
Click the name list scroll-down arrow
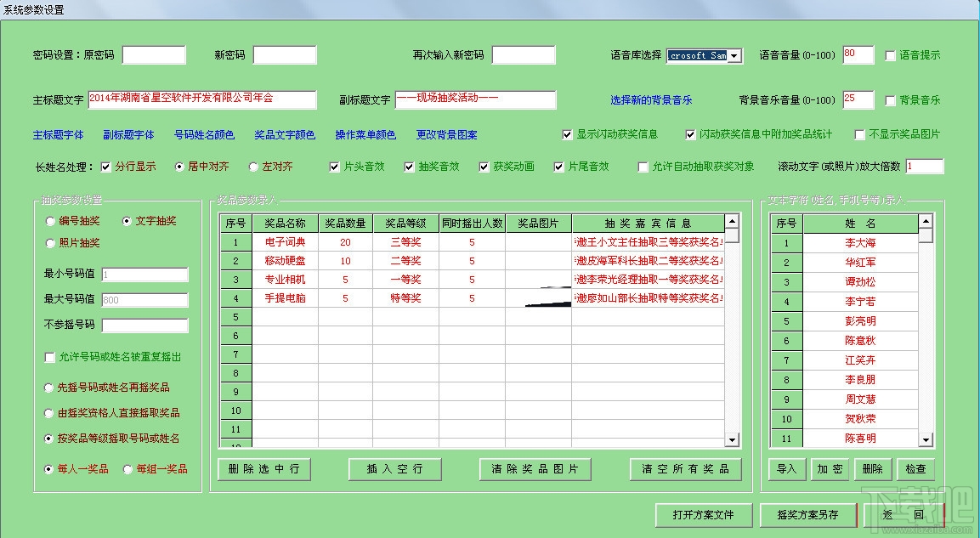(926, 440)
